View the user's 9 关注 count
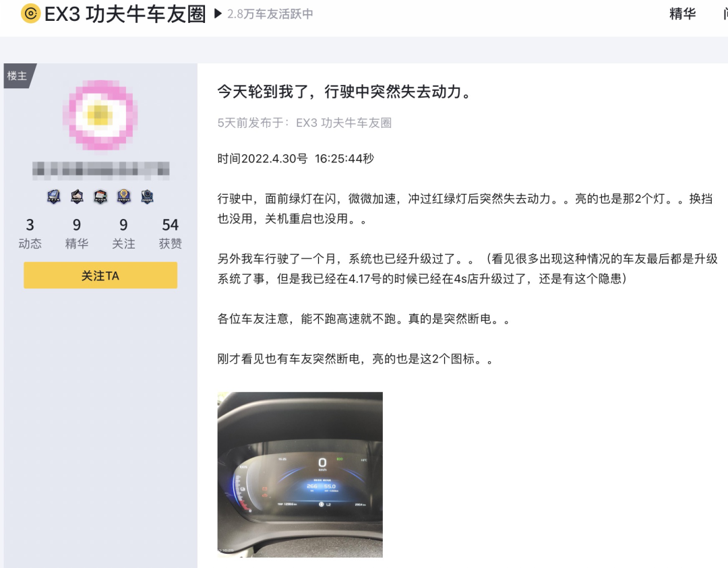This screenshot has width=728, height=568. point(123,233)
